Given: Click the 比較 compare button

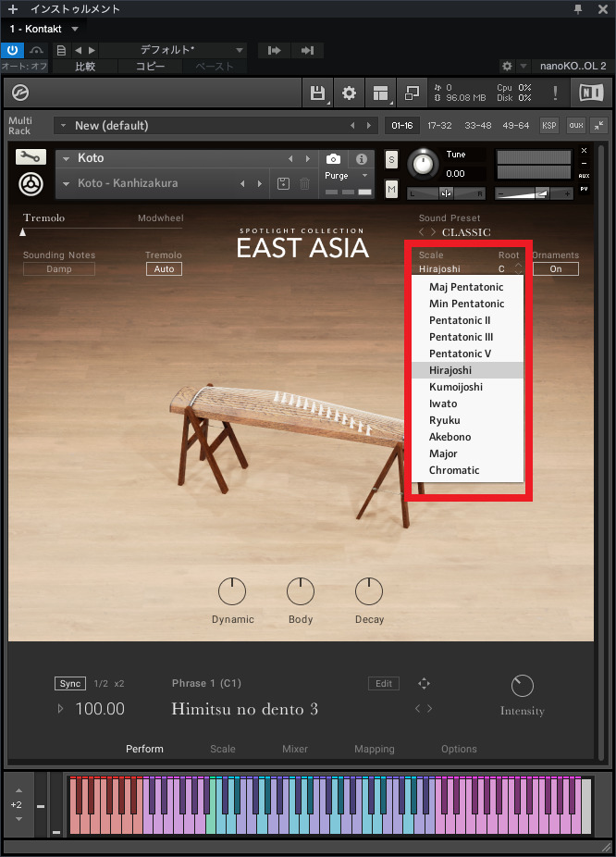Looking at the screenshot, I should point(85,66).
